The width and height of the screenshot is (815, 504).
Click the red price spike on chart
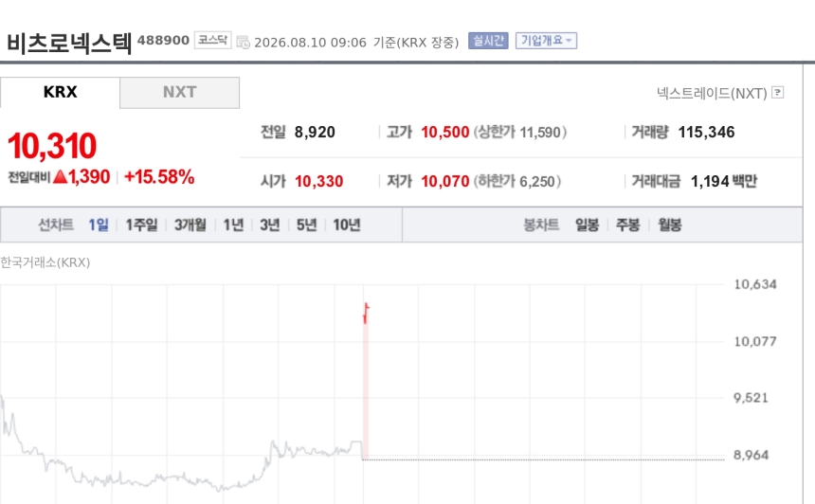(x=366, y=314)
